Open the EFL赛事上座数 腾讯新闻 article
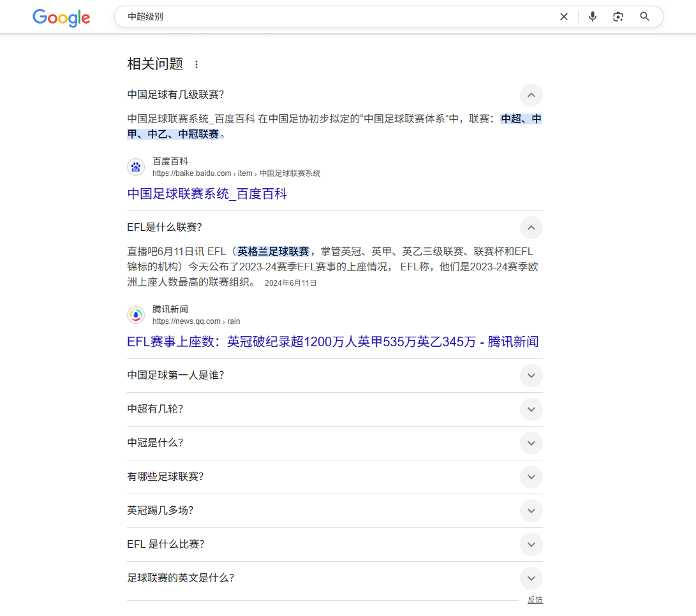This screenshot has width=696, height=616. 332,342
